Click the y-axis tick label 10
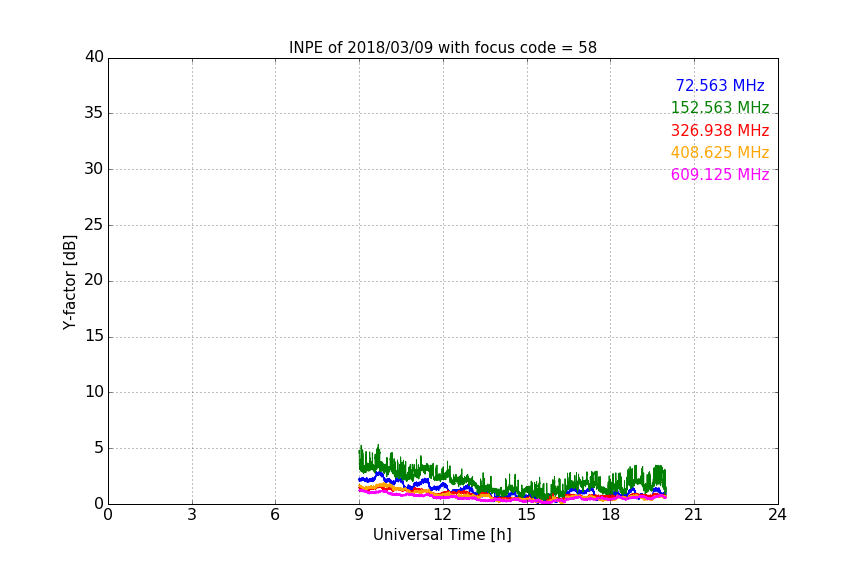The image size is (864, 576). tap(94, 392)
